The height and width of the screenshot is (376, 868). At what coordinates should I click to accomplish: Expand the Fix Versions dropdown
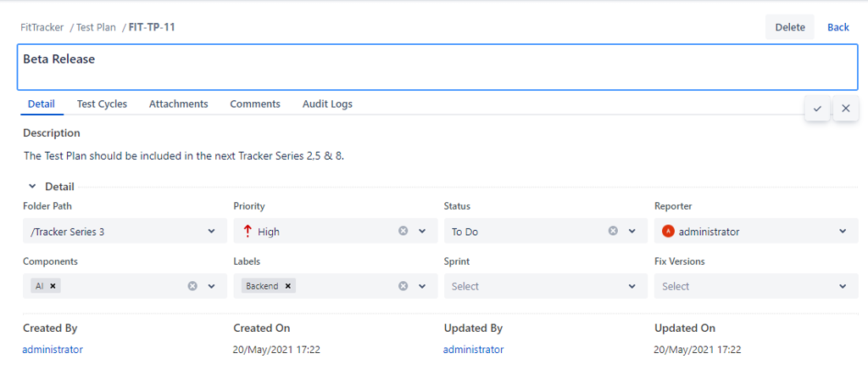point(842,287)
